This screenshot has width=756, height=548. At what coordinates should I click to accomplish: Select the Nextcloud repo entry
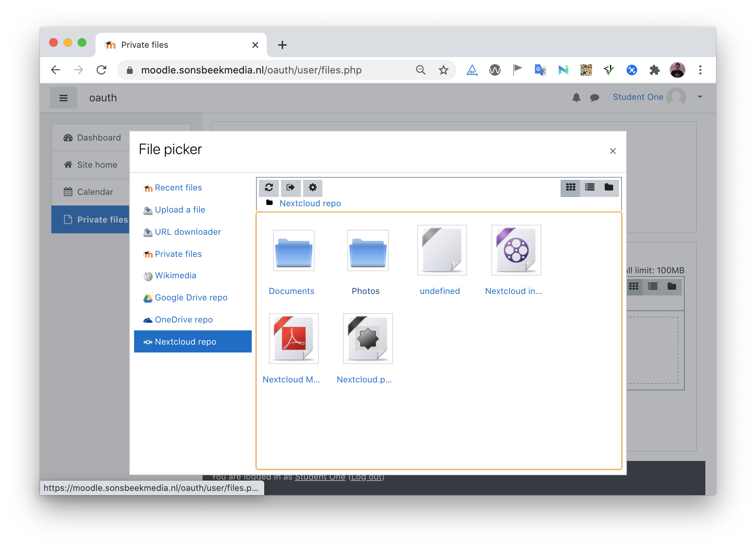193,342
